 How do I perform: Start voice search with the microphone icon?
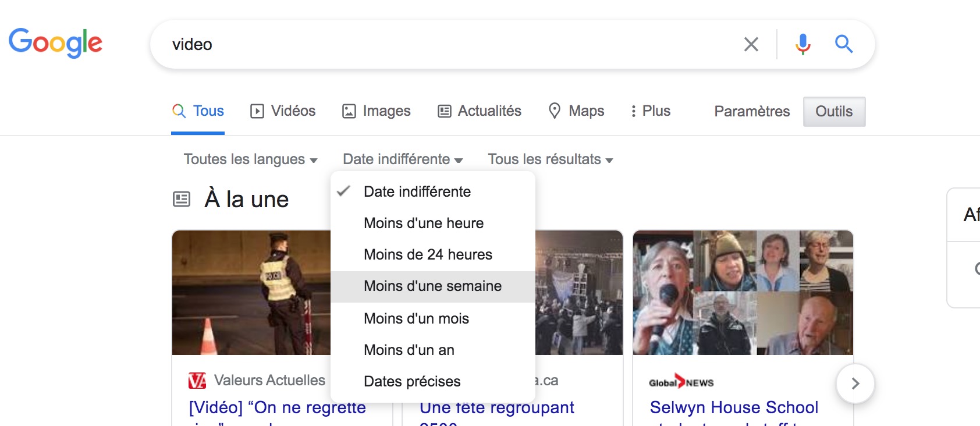803,44
